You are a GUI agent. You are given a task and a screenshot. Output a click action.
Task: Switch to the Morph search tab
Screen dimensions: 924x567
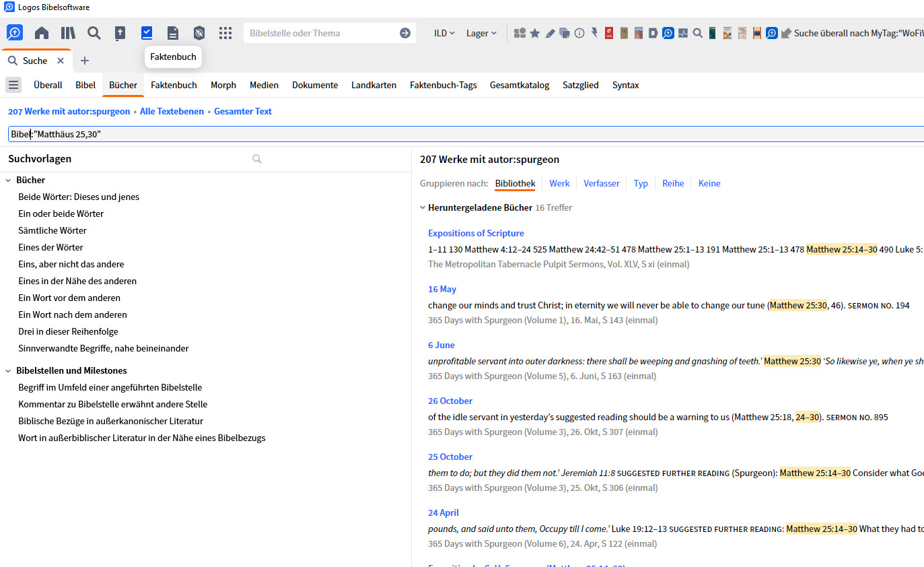click(x=223, y=85)
